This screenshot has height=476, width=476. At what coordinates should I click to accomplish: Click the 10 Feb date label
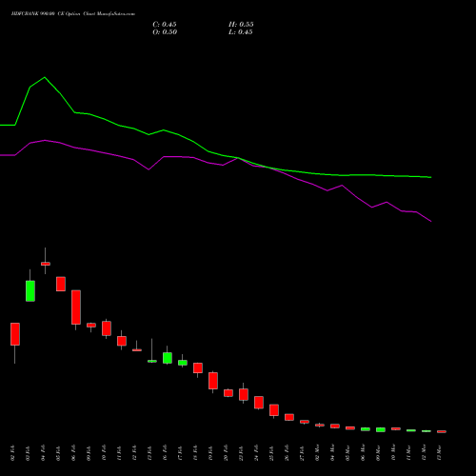point(104,453)
